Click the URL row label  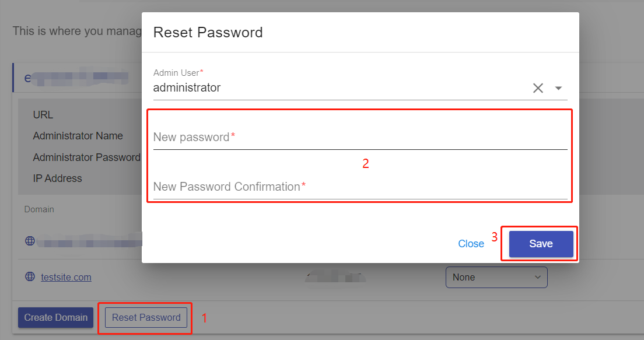tap(43, 114)
